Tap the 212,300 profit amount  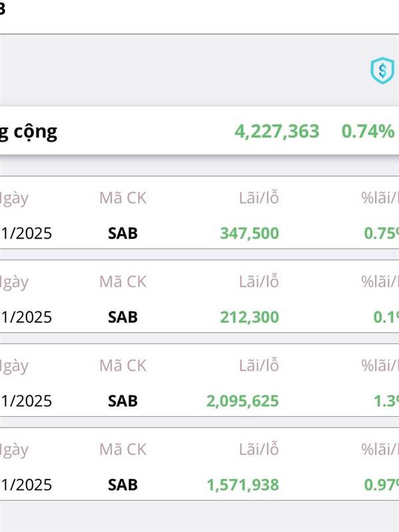249,317
